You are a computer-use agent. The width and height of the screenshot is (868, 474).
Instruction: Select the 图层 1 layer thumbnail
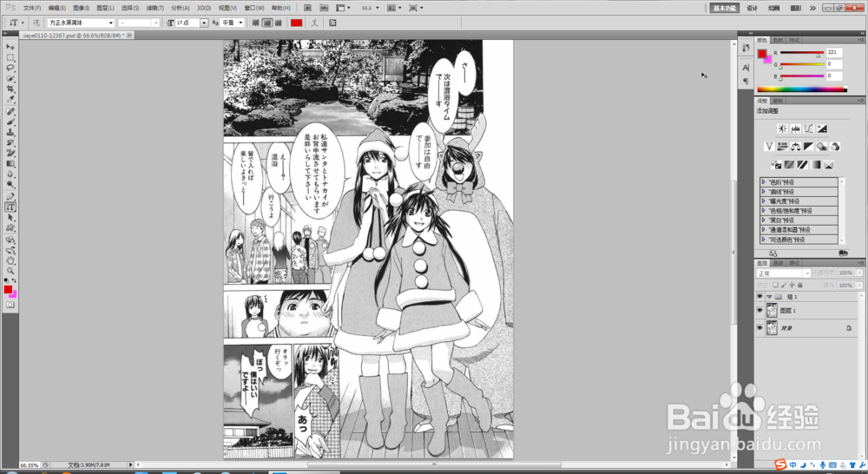pyautogui.click(x=772, y=311)
